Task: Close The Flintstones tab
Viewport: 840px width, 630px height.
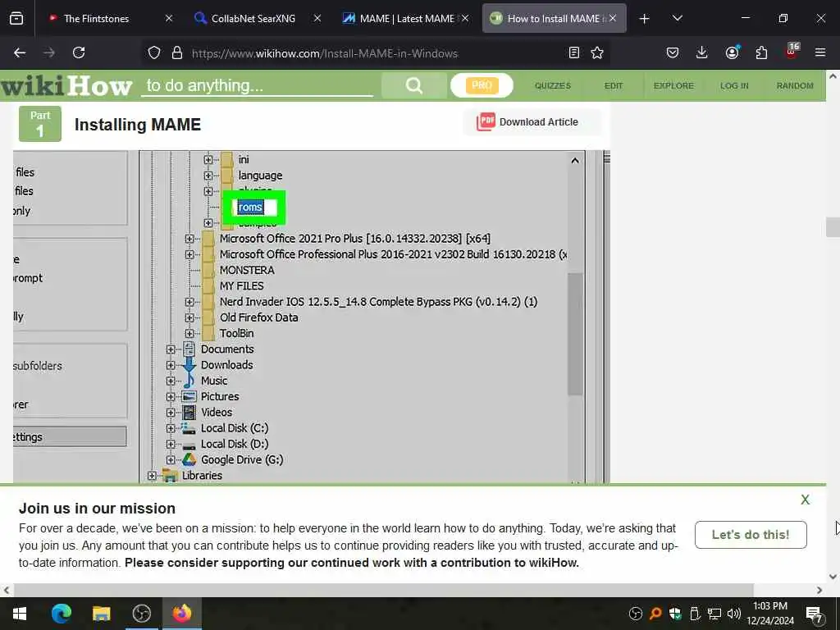Action: [169, 18]
